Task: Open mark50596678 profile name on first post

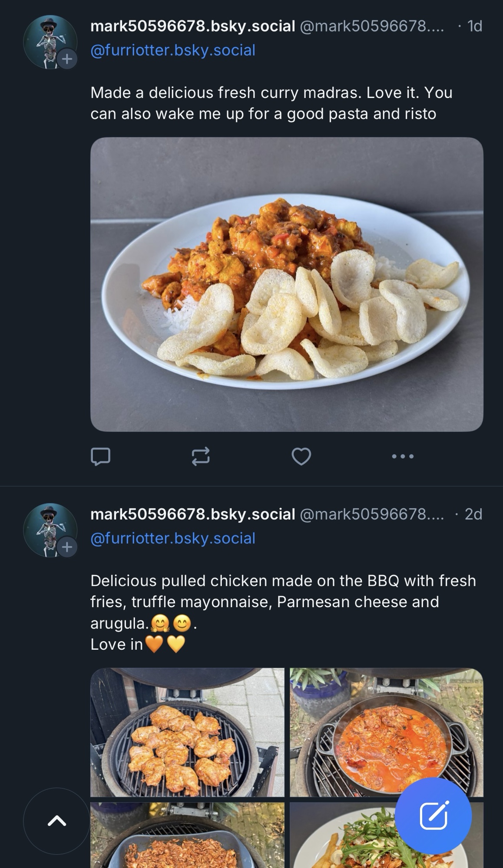Action: 192,26
